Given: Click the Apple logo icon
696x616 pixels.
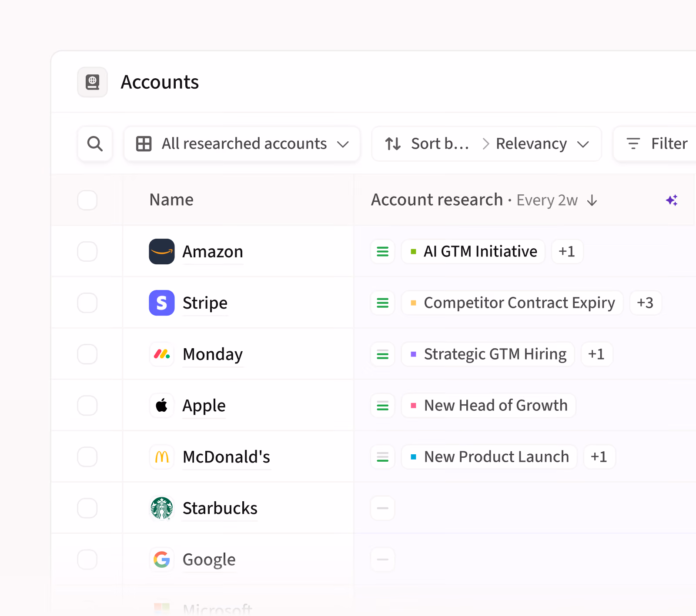Looking at the screenshot, I should 162,405.
